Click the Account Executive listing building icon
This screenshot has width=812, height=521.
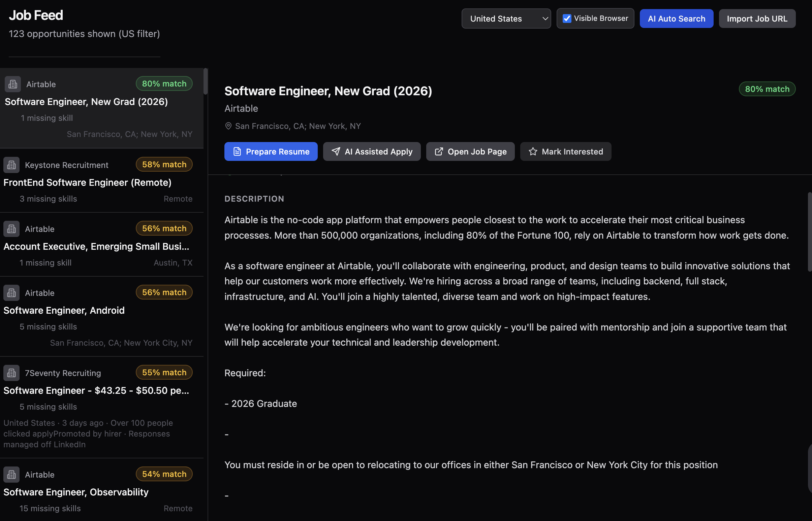click(x=11, y=229)
